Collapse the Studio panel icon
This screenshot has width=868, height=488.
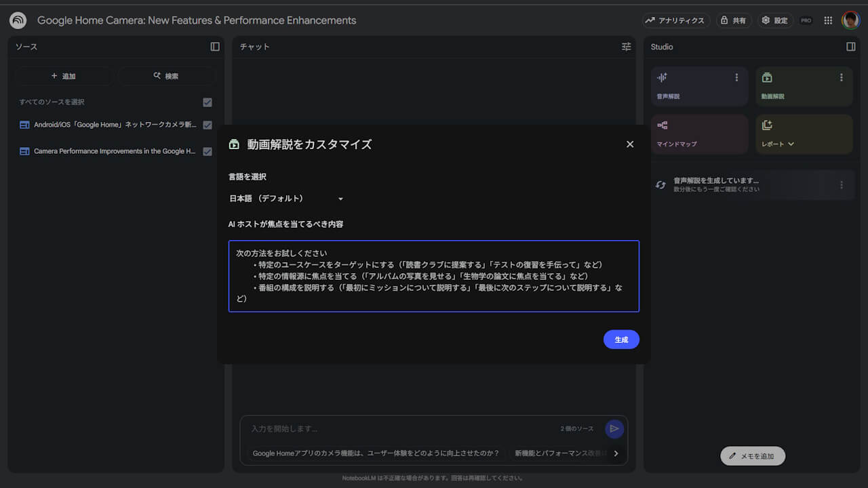851,47
